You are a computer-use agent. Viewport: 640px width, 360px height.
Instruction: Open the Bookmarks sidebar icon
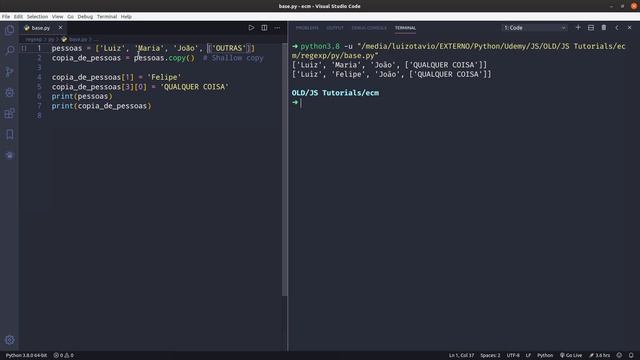tap(9, 134)
